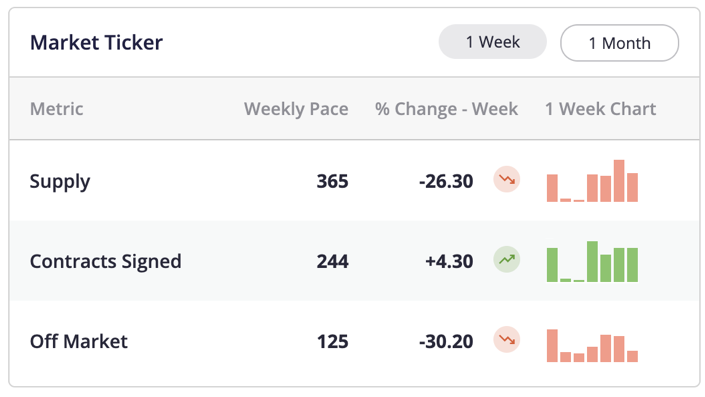Screen dimensions: 705x397
Task: Click the Contracts Signed upward trend icon
Action: coord(507,259)
